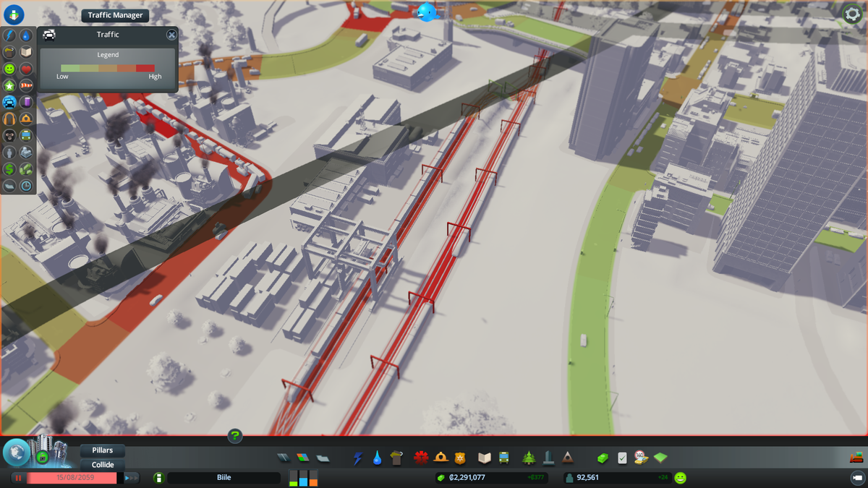Open the Pollution info view
Image resolution: width=868 pixels, height=488 pixels.
[26, 102]
